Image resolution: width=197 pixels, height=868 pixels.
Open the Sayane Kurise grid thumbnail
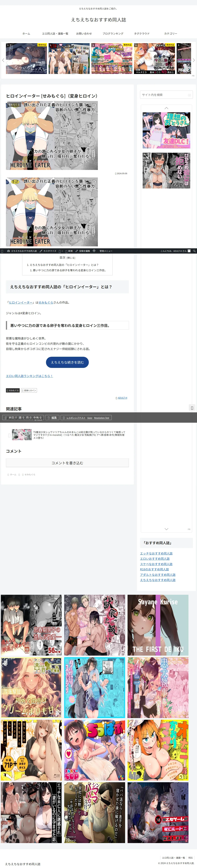point(158,625)
